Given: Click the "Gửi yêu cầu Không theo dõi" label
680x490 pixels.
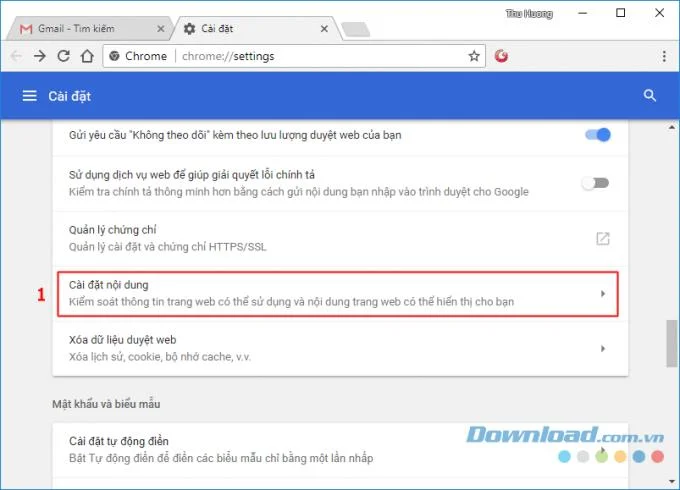Looking at the screenshot, I should click(x=235, y=135).
